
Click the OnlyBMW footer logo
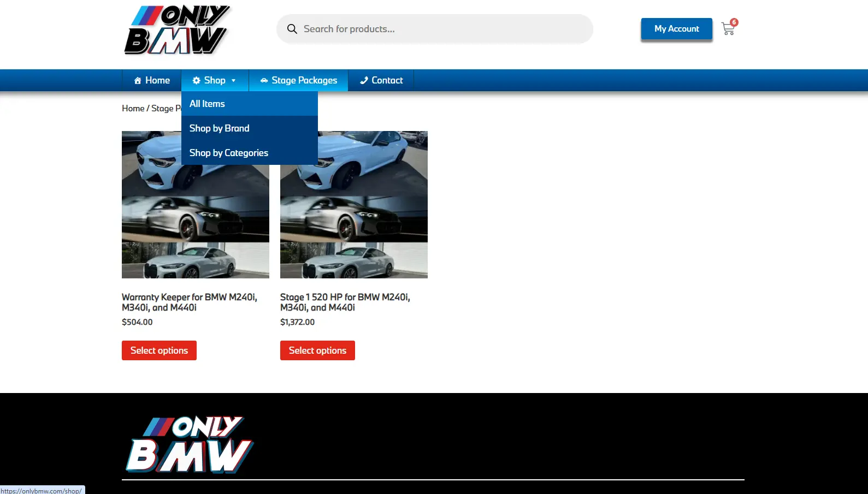[189, 444]
